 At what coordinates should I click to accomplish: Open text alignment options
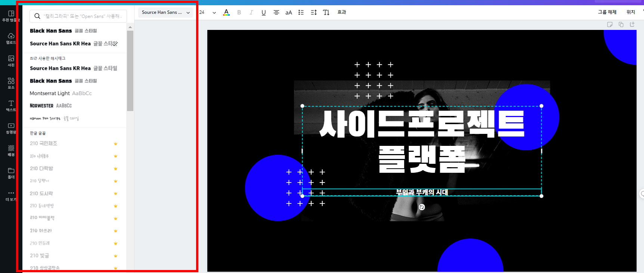(276, 12)
